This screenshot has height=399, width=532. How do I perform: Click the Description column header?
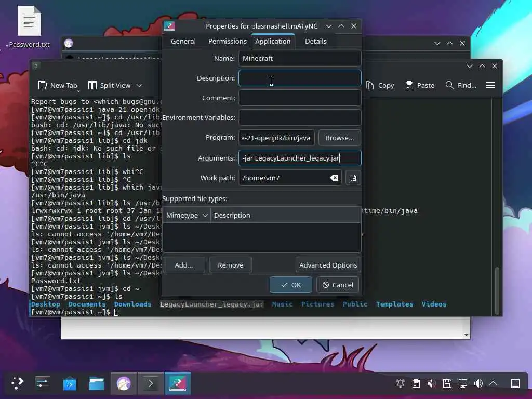click(285, 216)
